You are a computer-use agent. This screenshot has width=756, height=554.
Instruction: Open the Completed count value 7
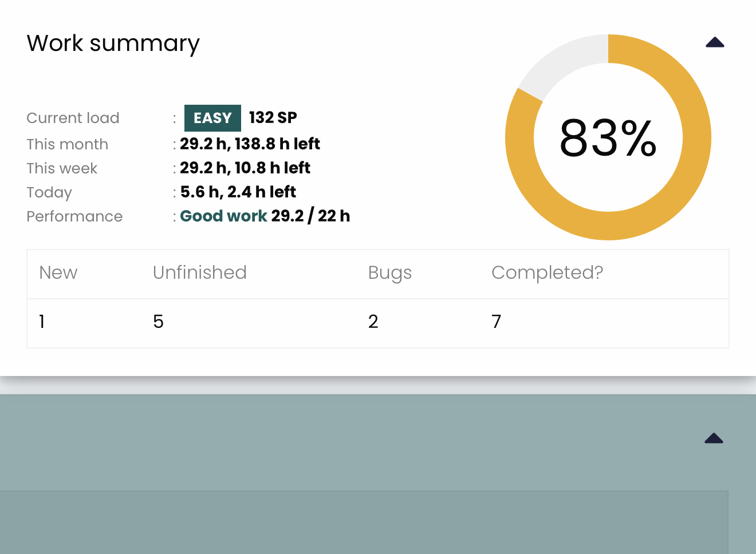point(497,322)
